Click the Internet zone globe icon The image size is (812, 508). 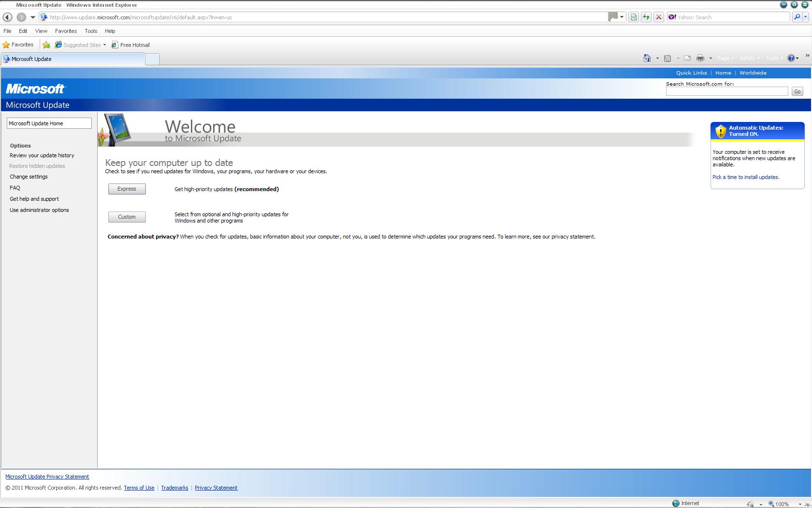coord(676,503)
